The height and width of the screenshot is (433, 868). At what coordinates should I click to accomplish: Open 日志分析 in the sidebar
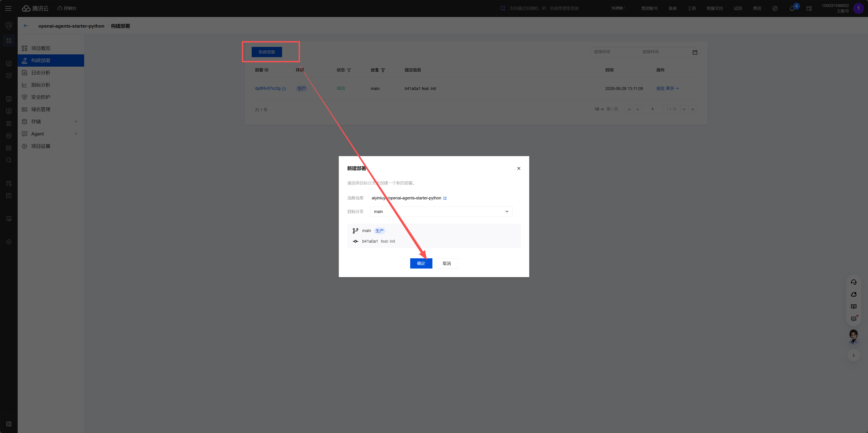[51, 73]
